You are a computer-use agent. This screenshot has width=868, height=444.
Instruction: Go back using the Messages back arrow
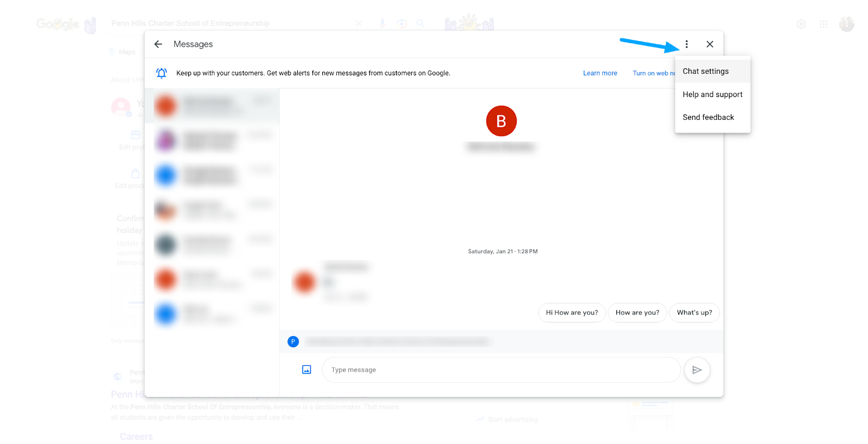click(x=158, y=44)
